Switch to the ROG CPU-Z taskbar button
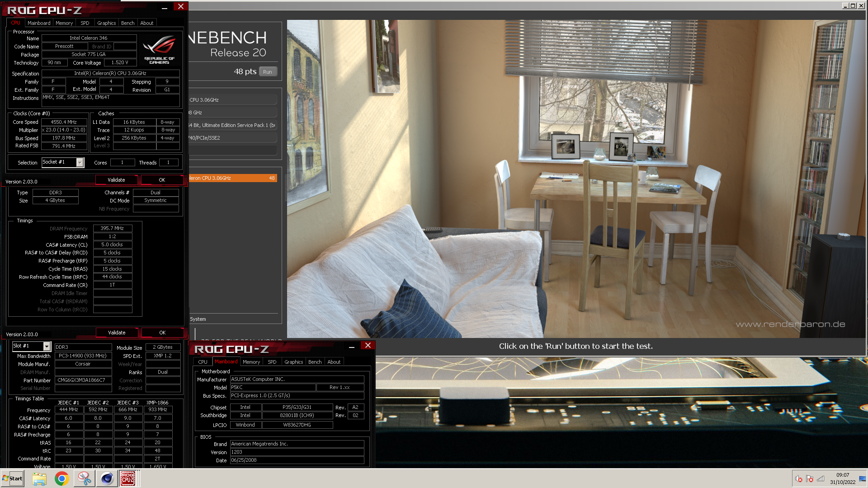The image size is (868, 488). pos(128,479)
